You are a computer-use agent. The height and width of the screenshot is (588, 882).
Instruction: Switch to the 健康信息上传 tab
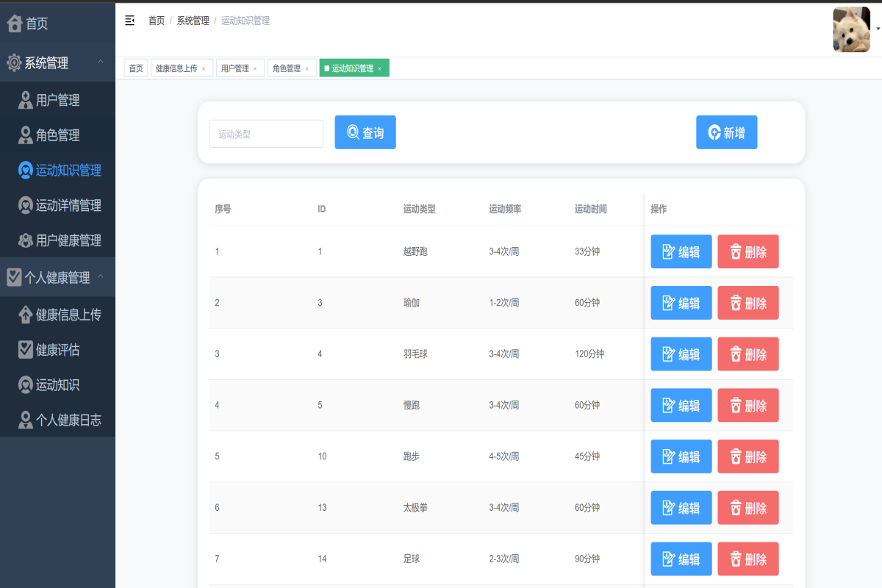(x=176, y=68)
